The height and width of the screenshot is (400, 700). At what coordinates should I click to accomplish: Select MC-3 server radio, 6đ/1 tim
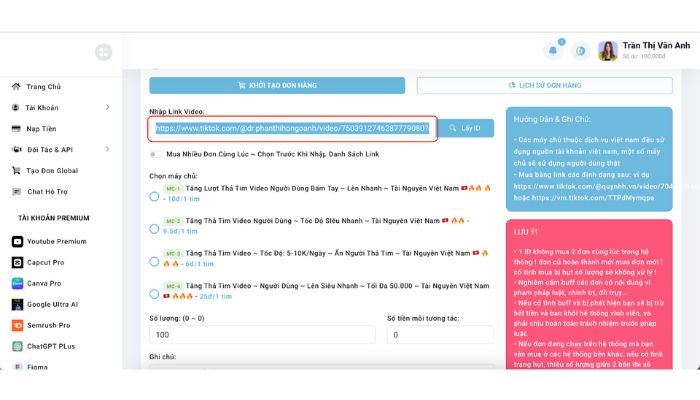pyautogui.click(x=154, y=262)
